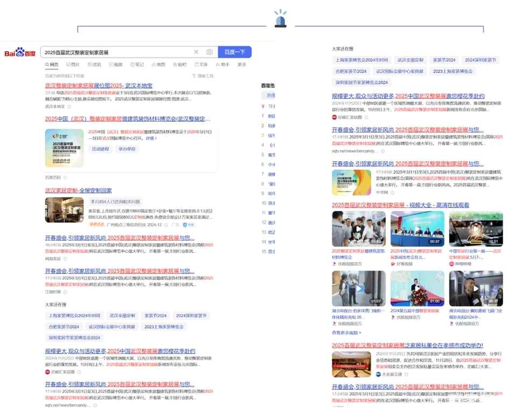Play the 00:51 laptop video thumbnail
The width and height of the screenshot is (516, 420).
(x=476, y=228)
